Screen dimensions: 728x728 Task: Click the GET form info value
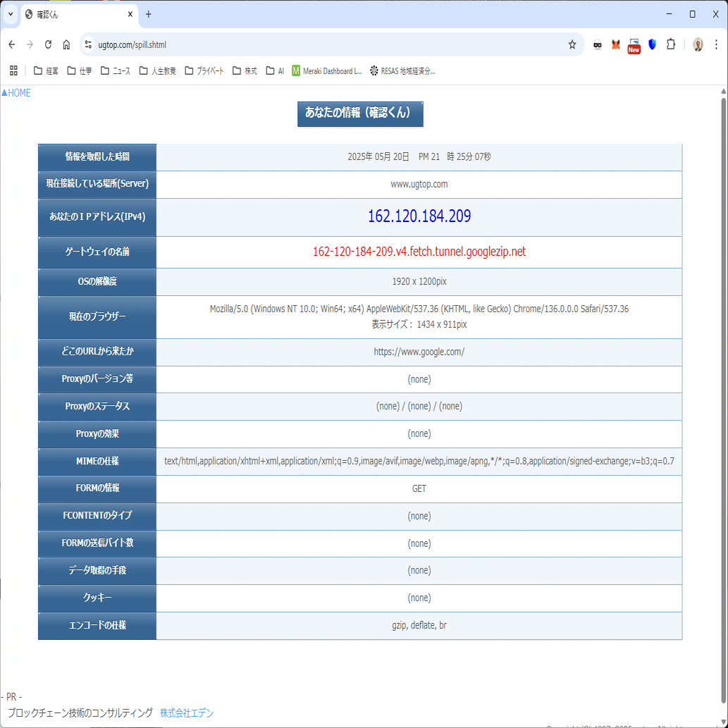click(x=419, y=488)
